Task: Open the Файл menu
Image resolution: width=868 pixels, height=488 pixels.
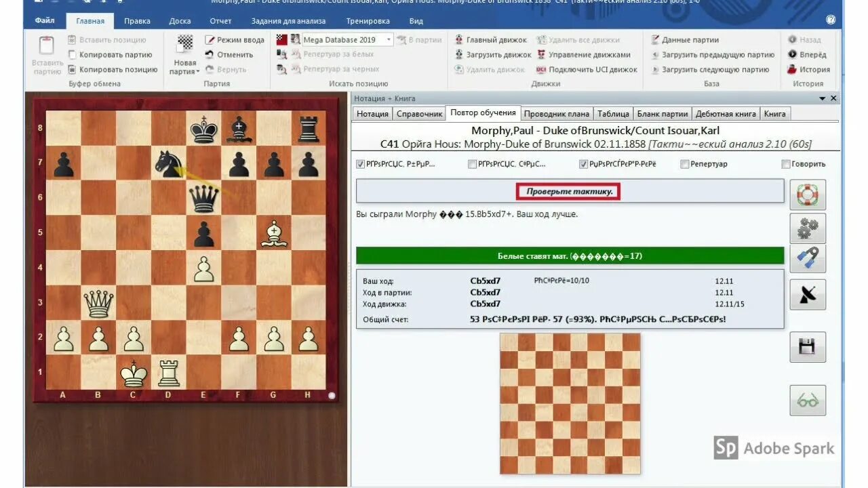Action: 45,21
